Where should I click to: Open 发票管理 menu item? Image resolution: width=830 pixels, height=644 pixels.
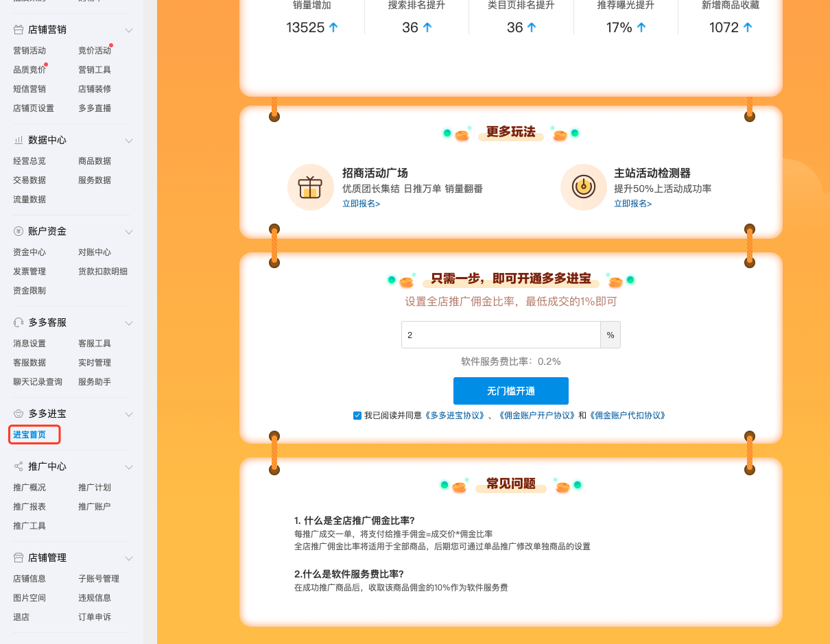pyautogui.click(x=29, y=272)
